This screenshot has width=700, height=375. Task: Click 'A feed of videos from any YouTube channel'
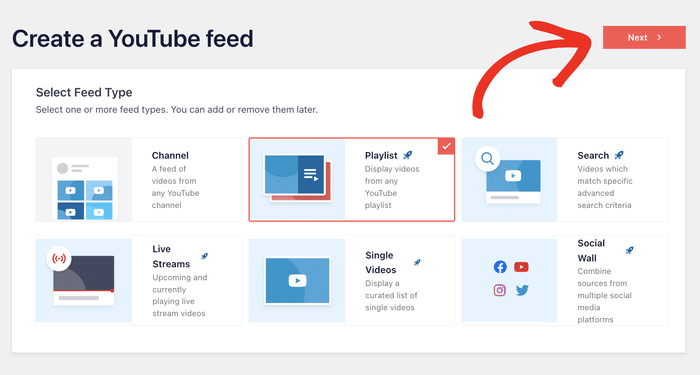(x=175, y=187)
